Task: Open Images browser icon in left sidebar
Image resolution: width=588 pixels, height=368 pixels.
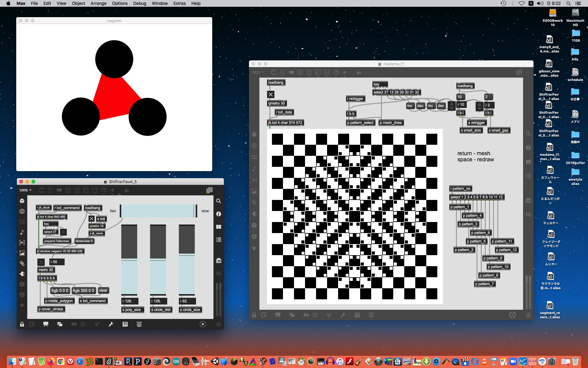Action: pyautogui.click(x=22, y=253)
